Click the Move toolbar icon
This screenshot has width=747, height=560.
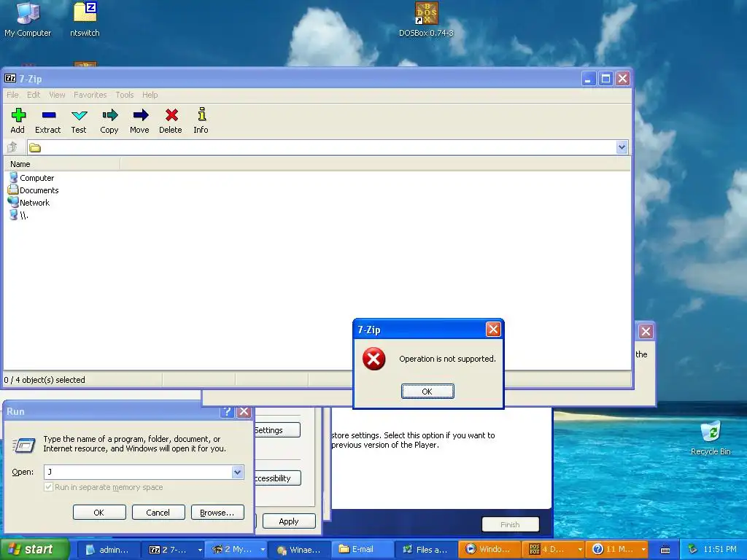point(139,120)
